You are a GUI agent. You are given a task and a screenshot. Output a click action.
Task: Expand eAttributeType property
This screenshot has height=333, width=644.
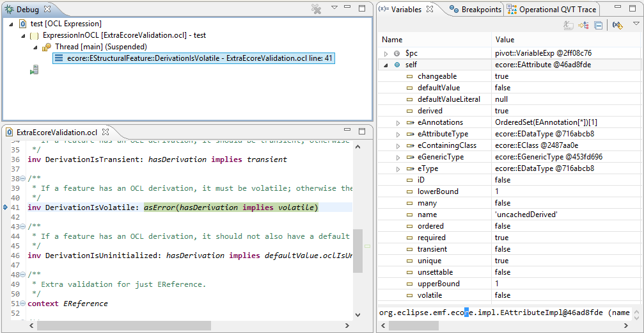pos(398,134)
